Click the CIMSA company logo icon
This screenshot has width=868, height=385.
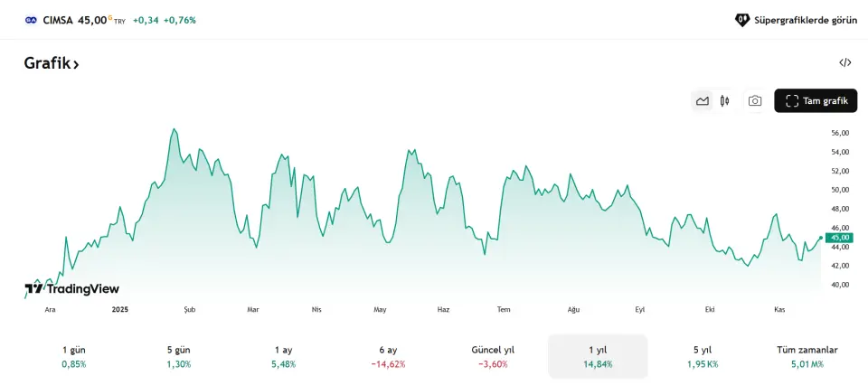click(x=31, y=20)
